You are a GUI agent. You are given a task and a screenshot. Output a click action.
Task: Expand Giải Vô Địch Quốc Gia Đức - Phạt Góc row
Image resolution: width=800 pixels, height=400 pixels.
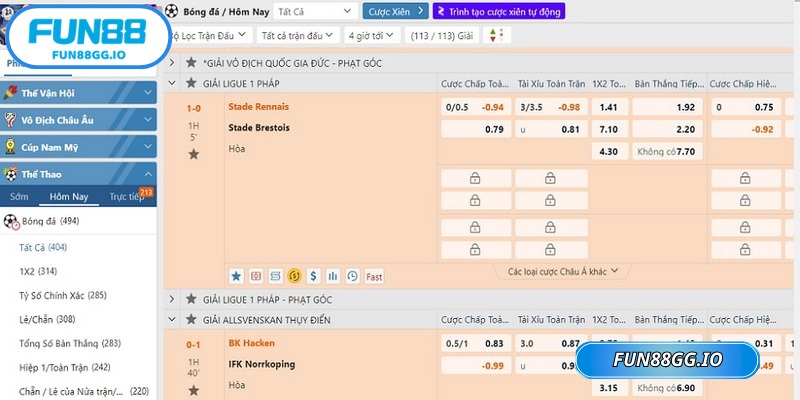click(172, 63)
